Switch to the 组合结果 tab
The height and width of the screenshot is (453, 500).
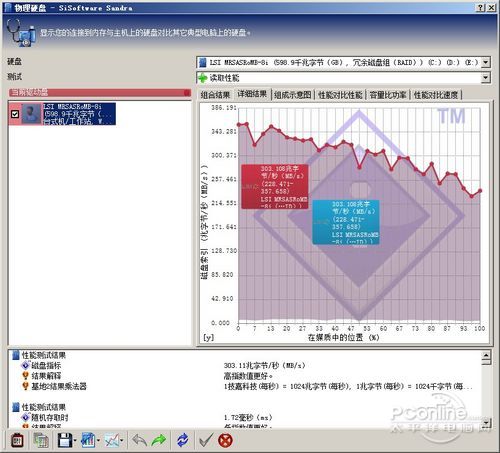click(x=215, y=95)
